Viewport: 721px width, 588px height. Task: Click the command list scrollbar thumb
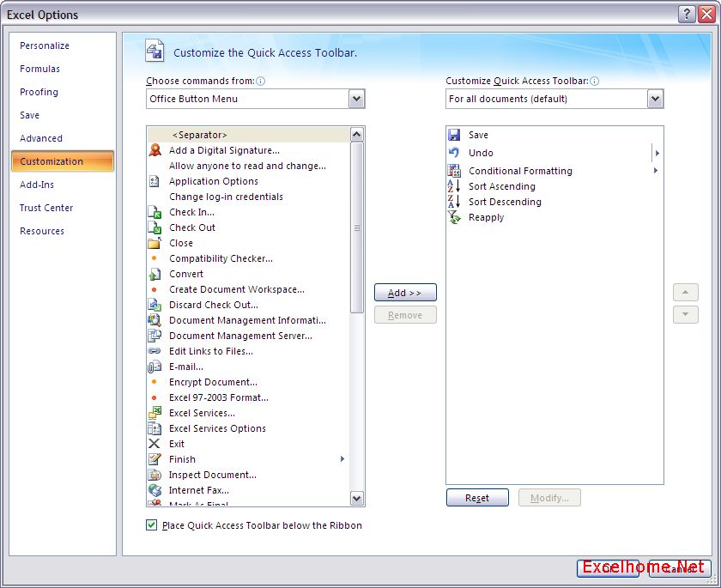pyautogui.click(x=357, y=227)
